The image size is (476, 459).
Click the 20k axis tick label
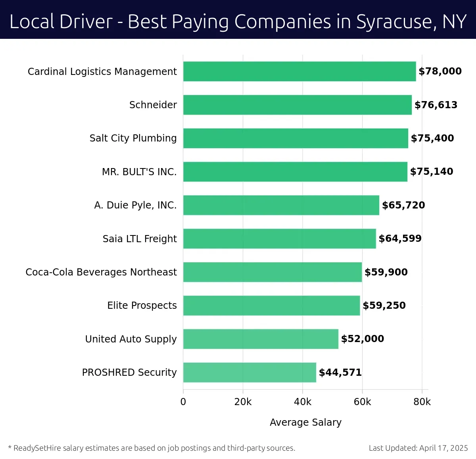point(243,402)
